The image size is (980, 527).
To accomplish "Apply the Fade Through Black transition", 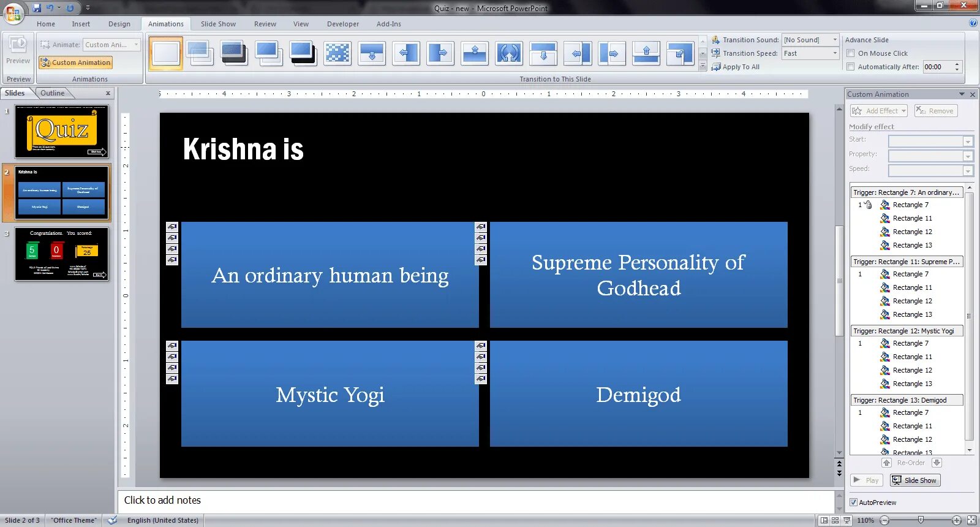I will 234,53.
